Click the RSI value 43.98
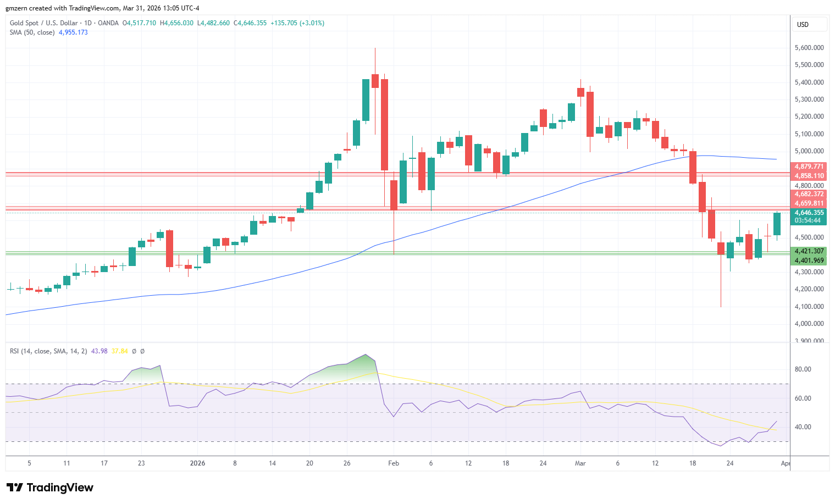835x504 pixels. coord(99,351)
